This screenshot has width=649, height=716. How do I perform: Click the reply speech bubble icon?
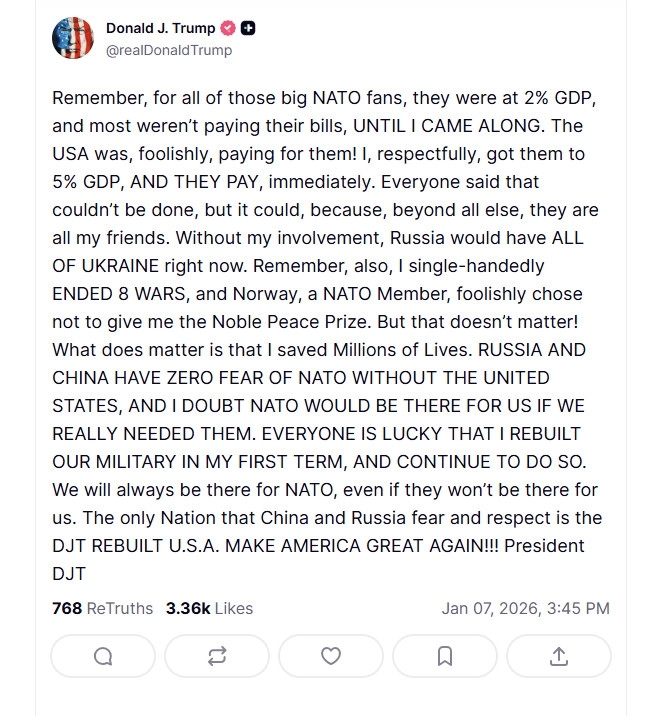[103, 656]
